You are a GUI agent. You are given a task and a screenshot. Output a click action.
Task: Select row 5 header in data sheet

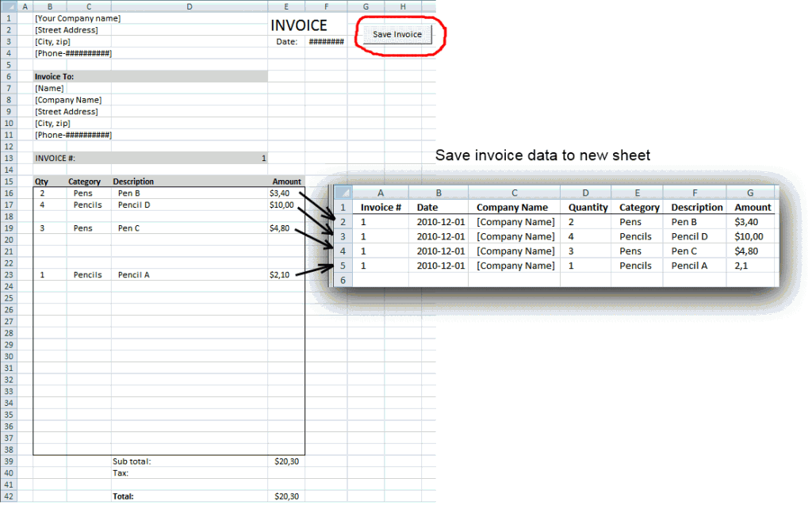343,266
